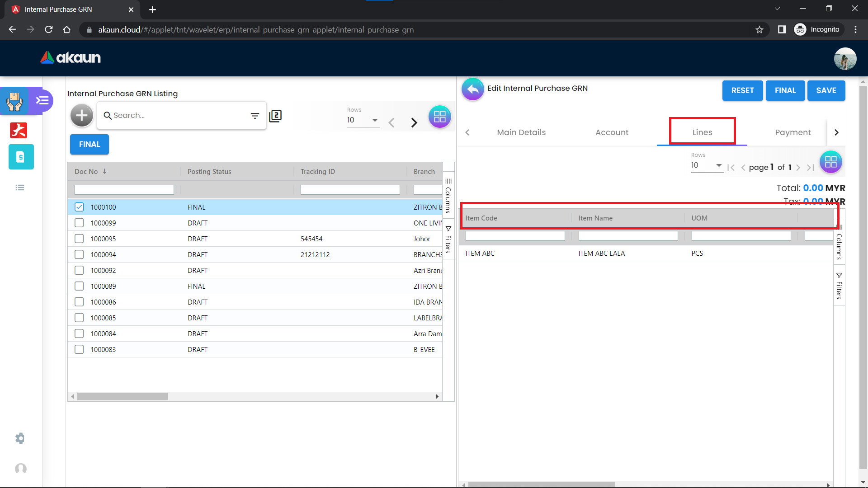The image size is (868, 488).
Task: Switch to the Main Details tab
Action: (521, 132)
